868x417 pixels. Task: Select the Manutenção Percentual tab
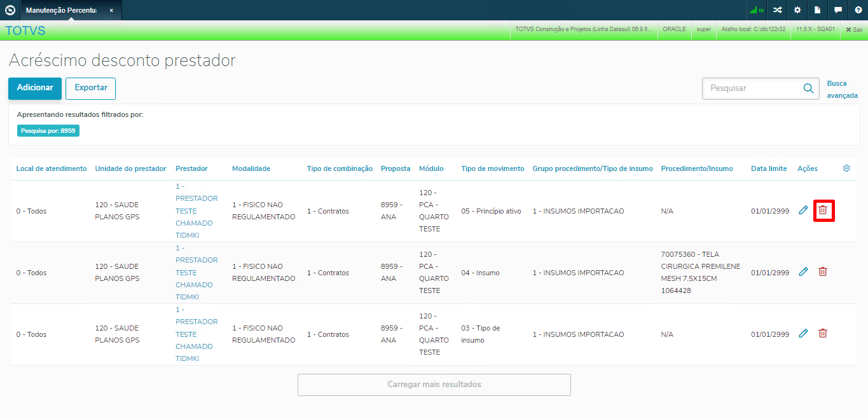tap(71, 10)
